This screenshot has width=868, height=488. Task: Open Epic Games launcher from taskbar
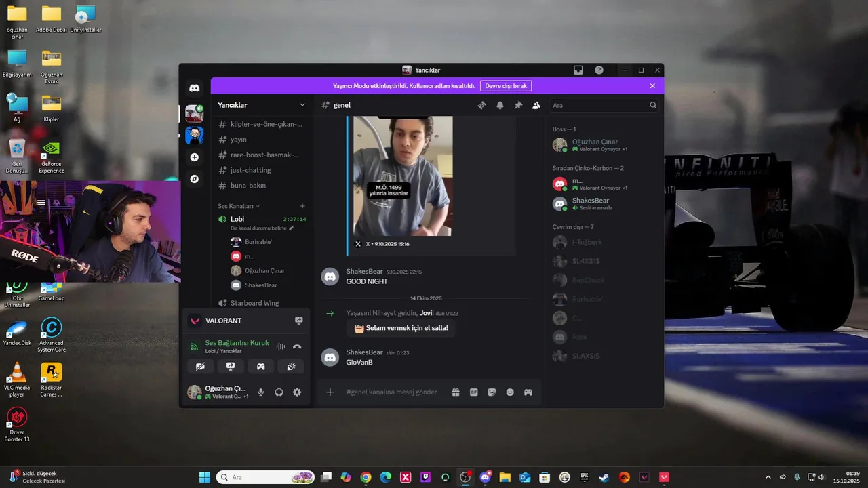(584, 477)
